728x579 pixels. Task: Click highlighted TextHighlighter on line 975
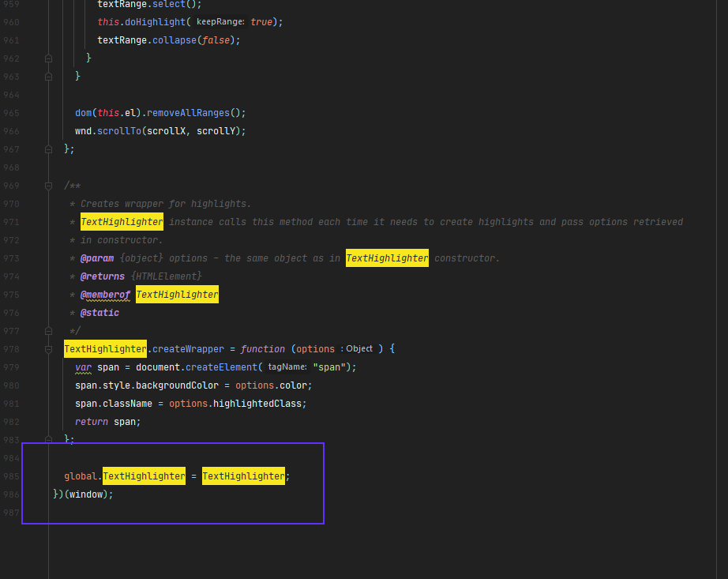coord(178,295)
